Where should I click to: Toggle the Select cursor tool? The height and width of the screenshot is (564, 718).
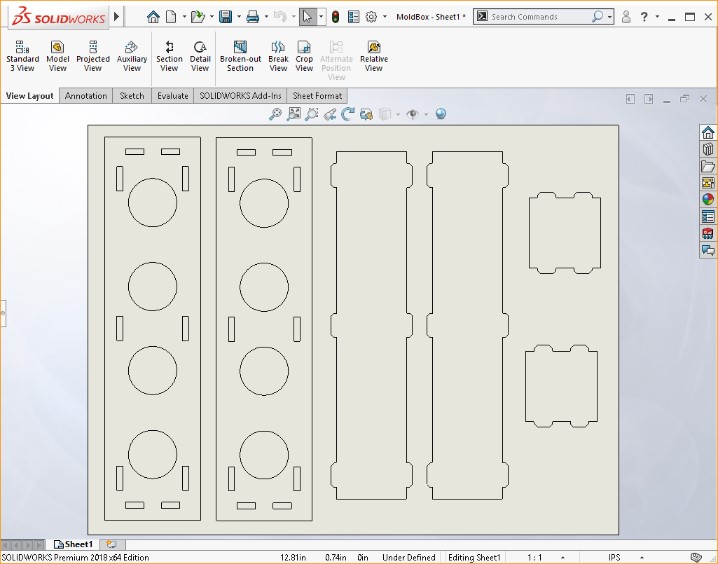click(x=308, y=17)
